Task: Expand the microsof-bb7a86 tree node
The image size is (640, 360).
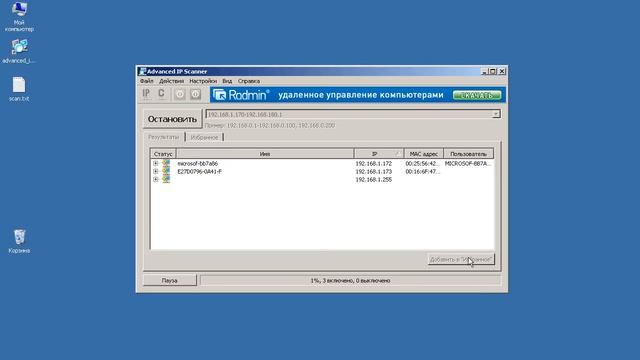Action: [x=156, y=163]
